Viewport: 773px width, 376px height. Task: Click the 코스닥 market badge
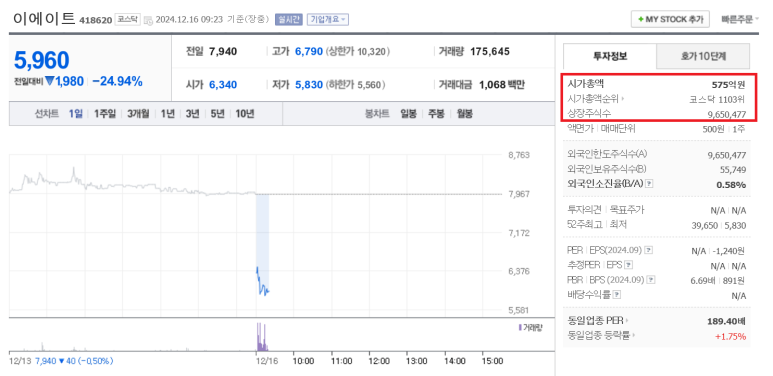point(128,20)
